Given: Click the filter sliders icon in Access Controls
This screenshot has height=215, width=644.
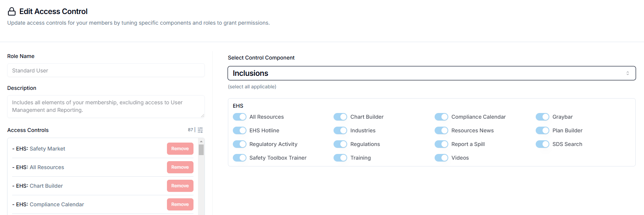Looking at the screenshot, I should point(200,130).
